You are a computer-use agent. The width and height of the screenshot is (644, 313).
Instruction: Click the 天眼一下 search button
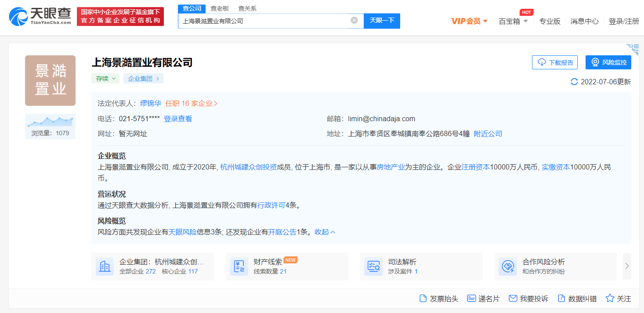coord(382,21)
